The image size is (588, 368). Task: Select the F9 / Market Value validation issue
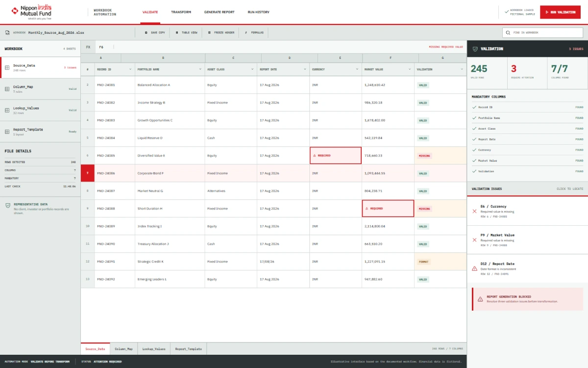coord(527,240)
